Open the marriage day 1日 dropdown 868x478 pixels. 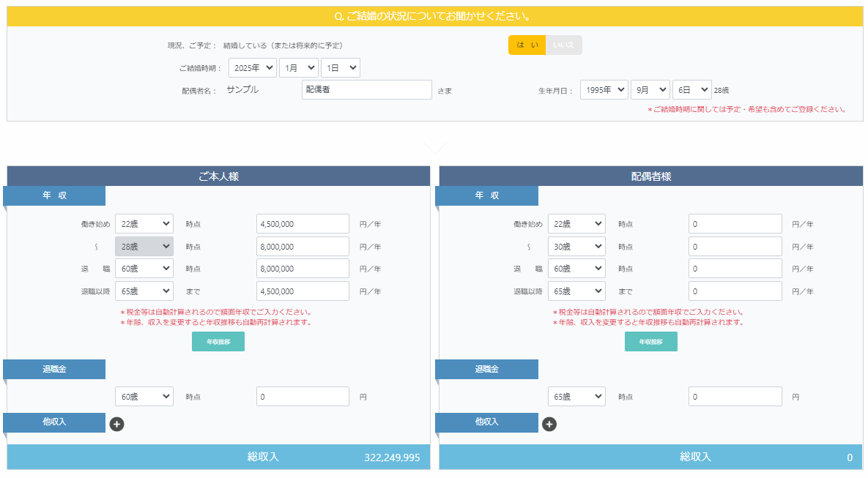[340, 68]
